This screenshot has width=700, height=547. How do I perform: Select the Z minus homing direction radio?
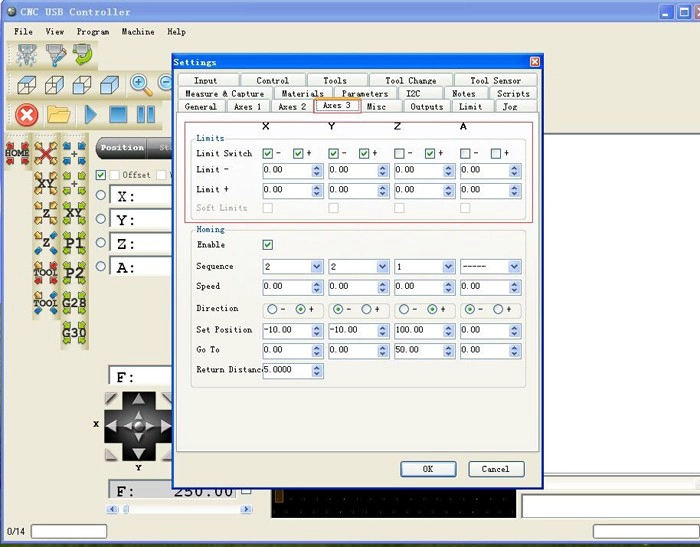click(x=404, y=309)
